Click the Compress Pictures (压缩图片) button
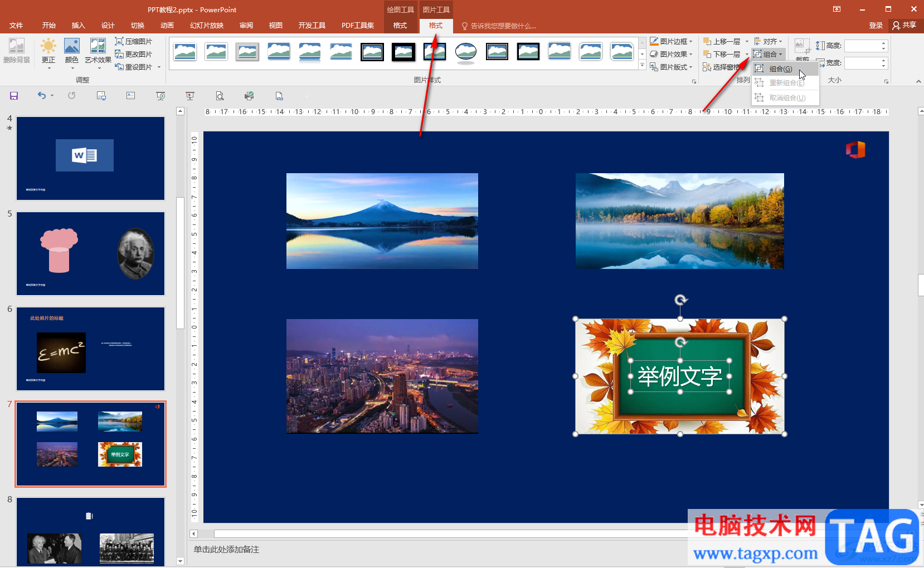This screenshot has width=924, height=568. coord(133,42)
